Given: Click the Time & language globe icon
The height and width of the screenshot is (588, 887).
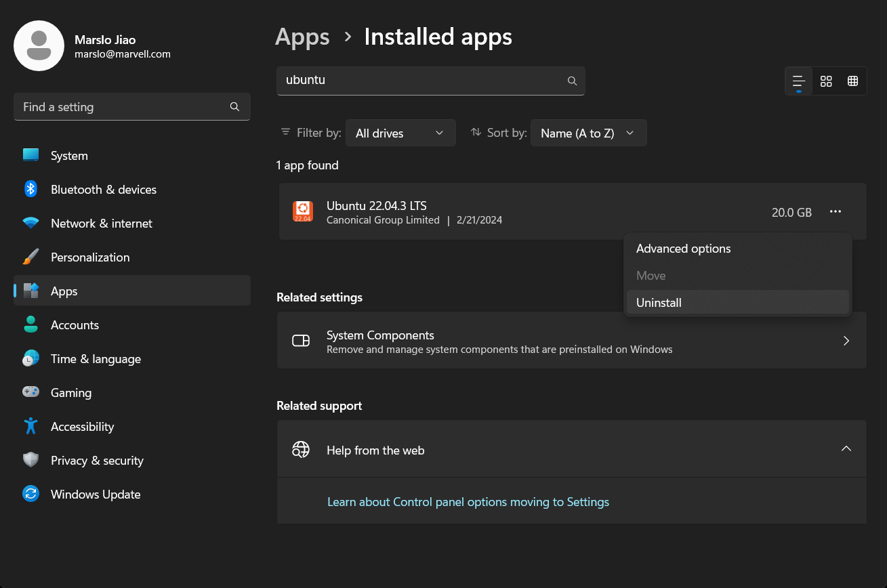Looking at the screenshot, I should click(x=30, y=358).
